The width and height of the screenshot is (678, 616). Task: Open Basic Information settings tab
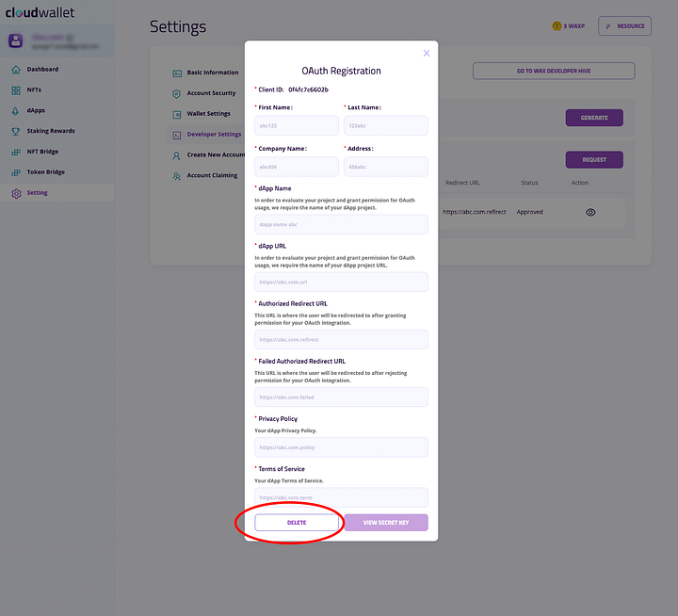click(x=205, y=73)
